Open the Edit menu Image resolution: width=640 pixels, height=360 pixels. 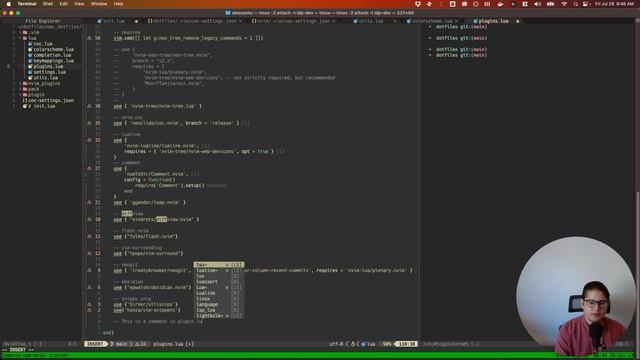tap(64, 4)
